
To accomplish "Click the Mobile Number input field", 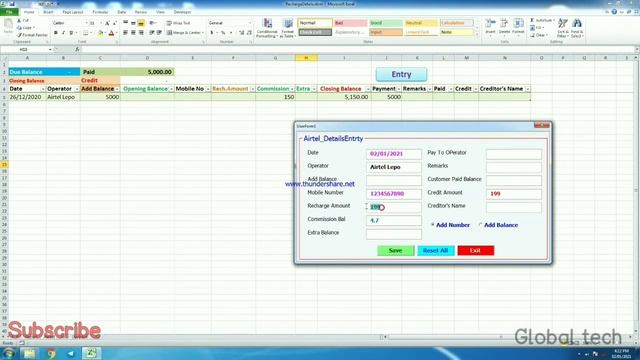I will pos(393,194).
